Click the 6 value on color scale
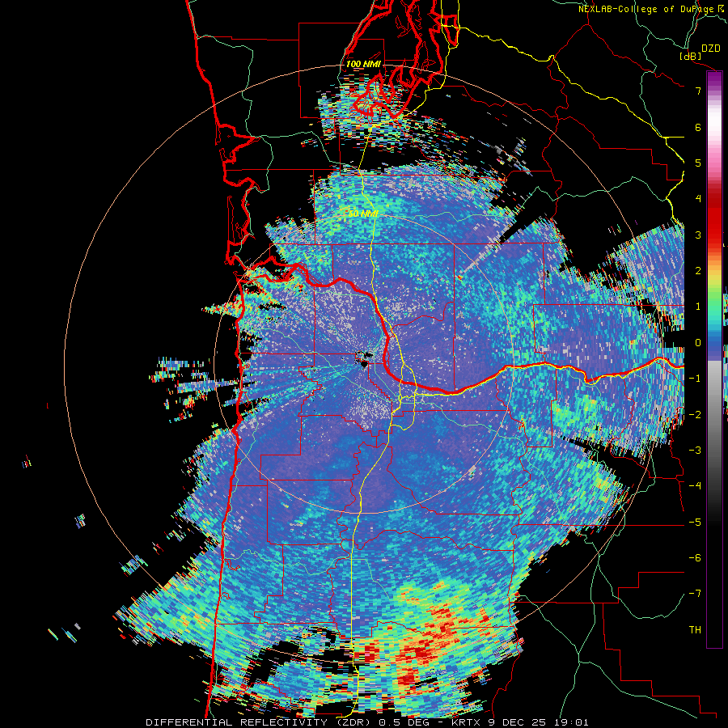The image size is (728, 728). coord(698,127)
